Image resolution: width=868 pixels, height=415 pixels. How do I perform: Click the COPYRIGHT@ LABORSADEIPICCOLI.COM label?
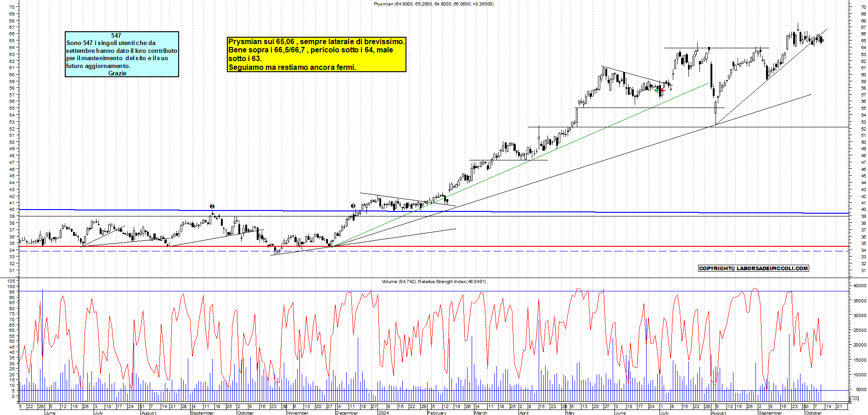point(753,268)
